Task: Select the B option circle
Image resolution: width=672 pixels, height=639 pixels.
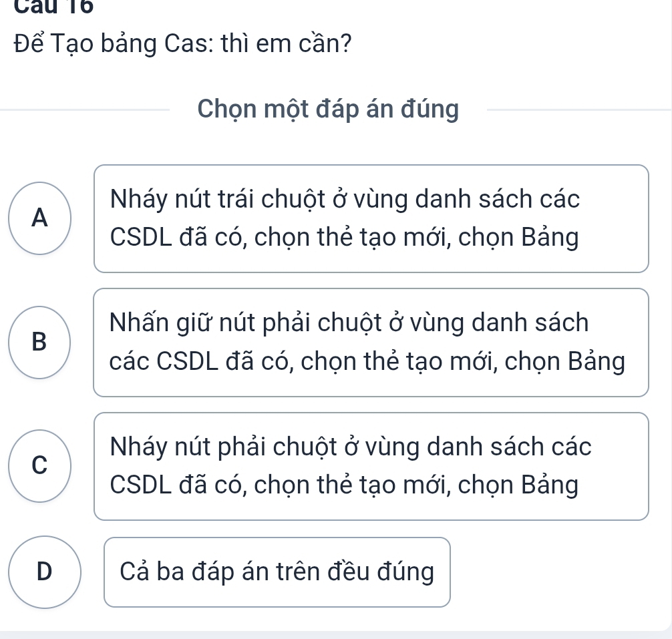Action: [x=41, y=342]
